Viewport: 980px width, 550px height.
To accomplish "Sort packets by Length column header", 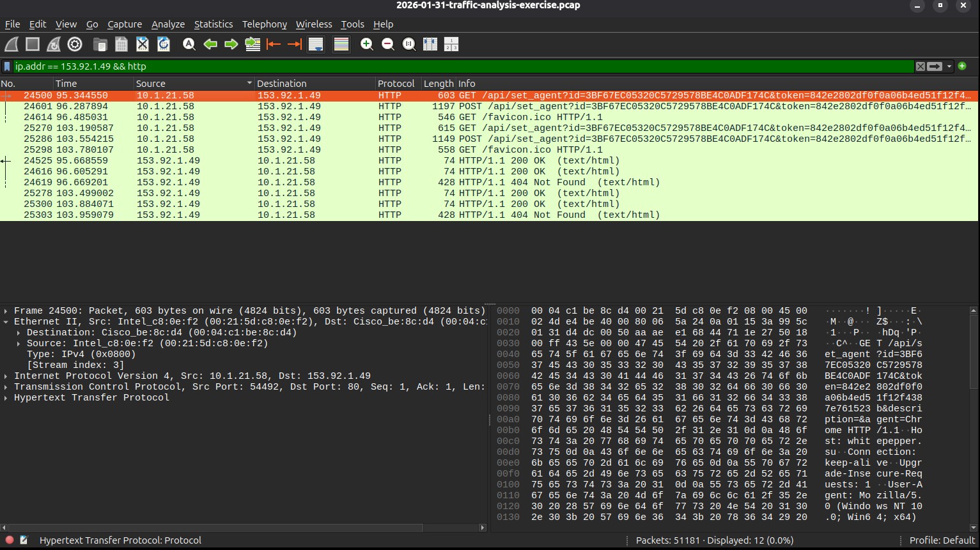I will tap(439, 84).
